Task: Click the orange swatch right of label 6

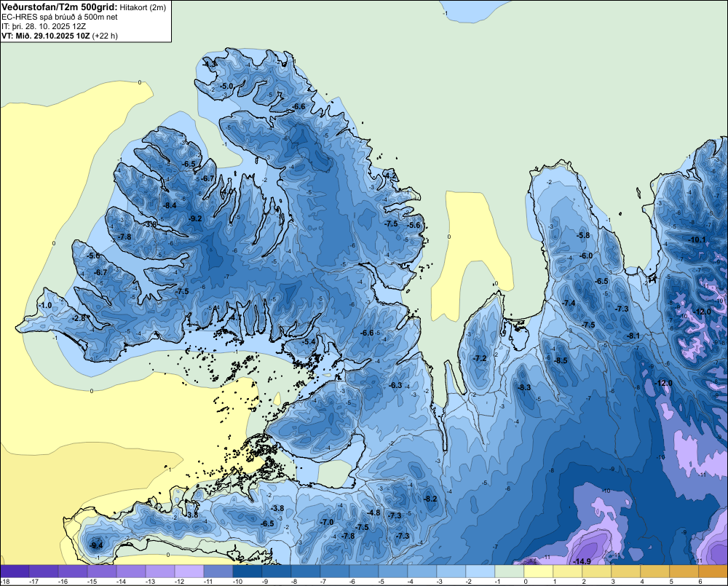Action: click(713, 571)
